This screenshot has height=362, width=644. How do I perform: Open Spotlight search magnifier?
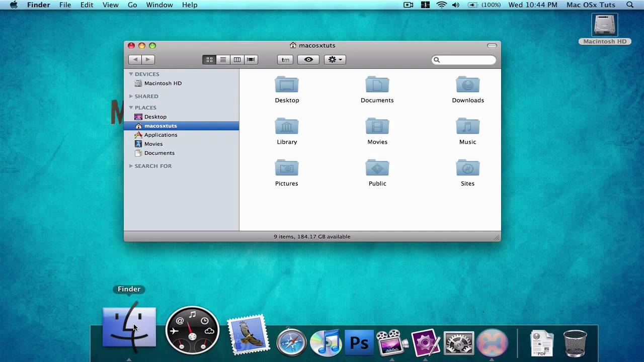[x=630, y=5]
